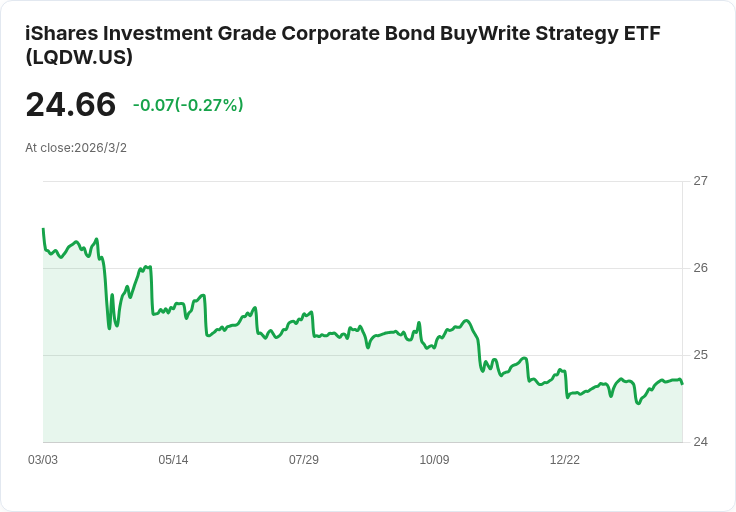Click the top horizontal gridline at 27
The height and width of the screenshot is (512, 736).
[360, 181]
